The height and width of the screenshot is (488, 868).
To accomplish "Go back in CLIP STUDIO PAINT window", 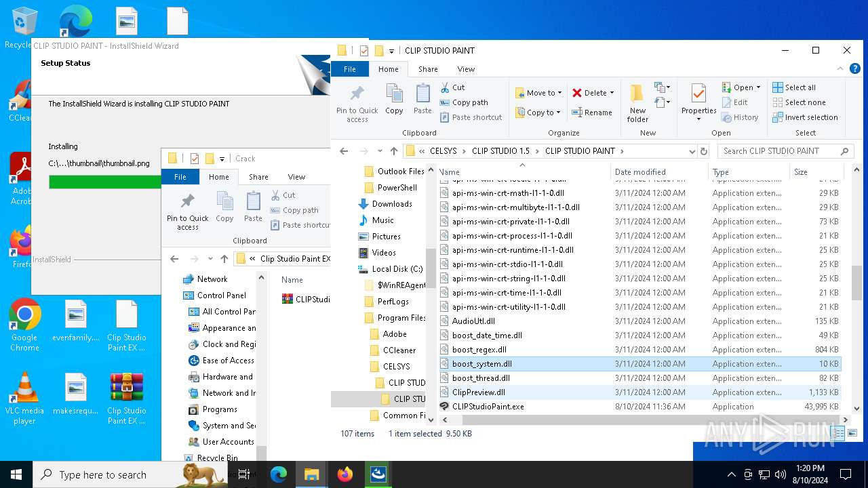I will 344,151.
